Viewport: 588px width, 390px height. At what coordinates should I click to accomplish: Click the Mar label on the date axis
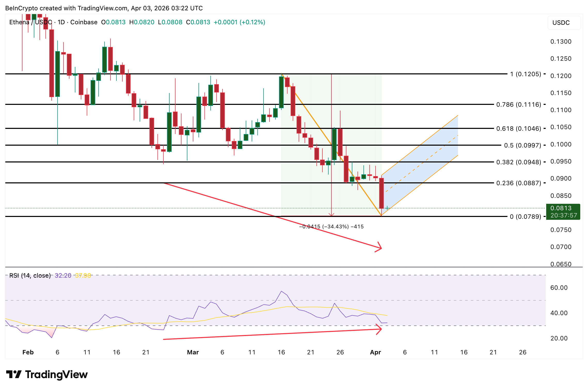pyautogui.click(x=193, y=352)
